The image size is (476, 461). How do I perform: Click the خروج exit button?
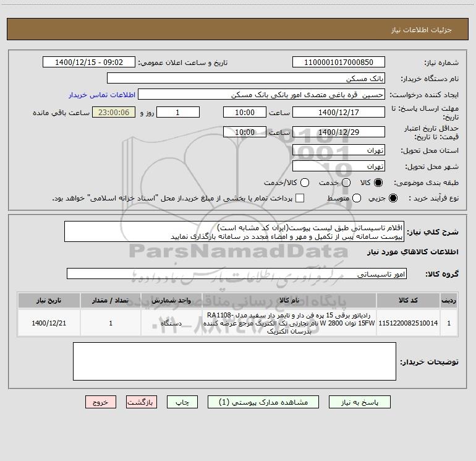101,402
